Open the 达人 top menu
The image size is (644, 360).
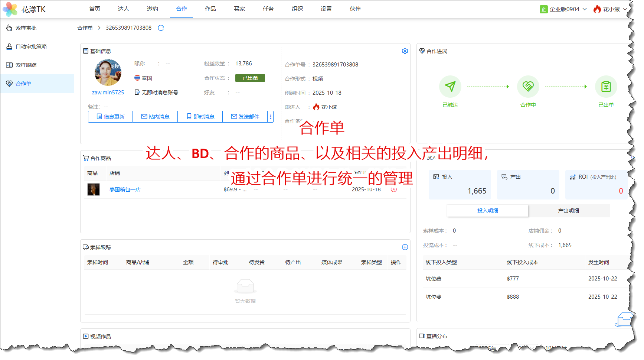pos(123,9)
